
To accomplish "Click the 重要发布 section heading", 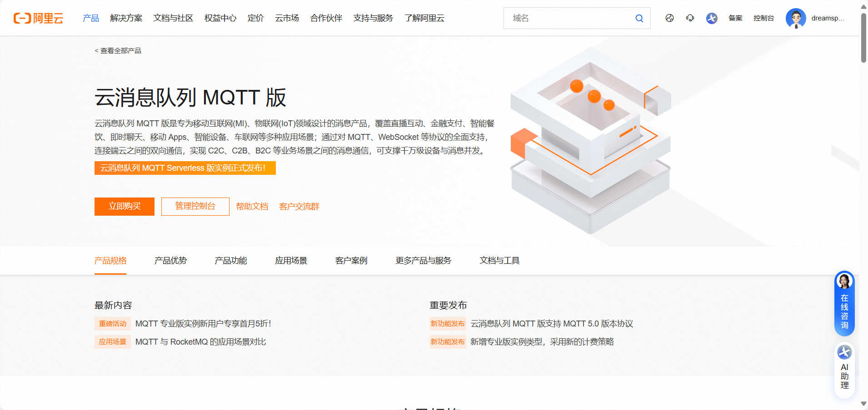I will point(449,305).
